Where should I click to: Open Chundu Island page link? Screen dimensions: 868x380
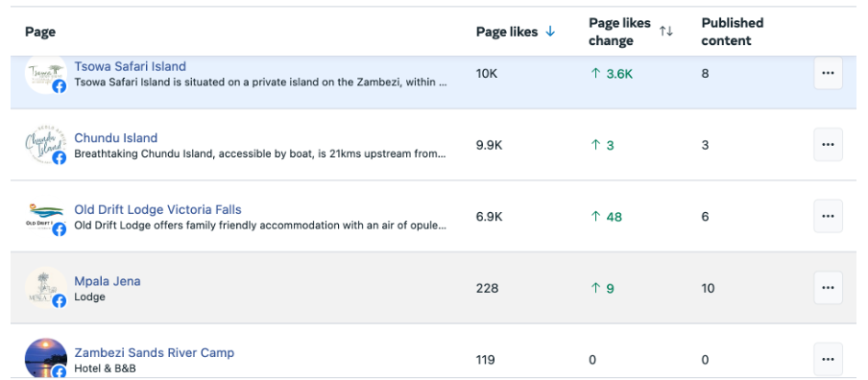tap(115, 138)
